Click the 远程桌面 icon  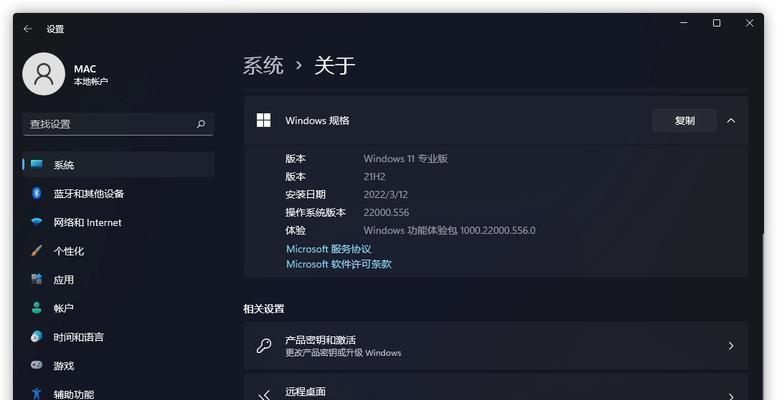(265, 395)
